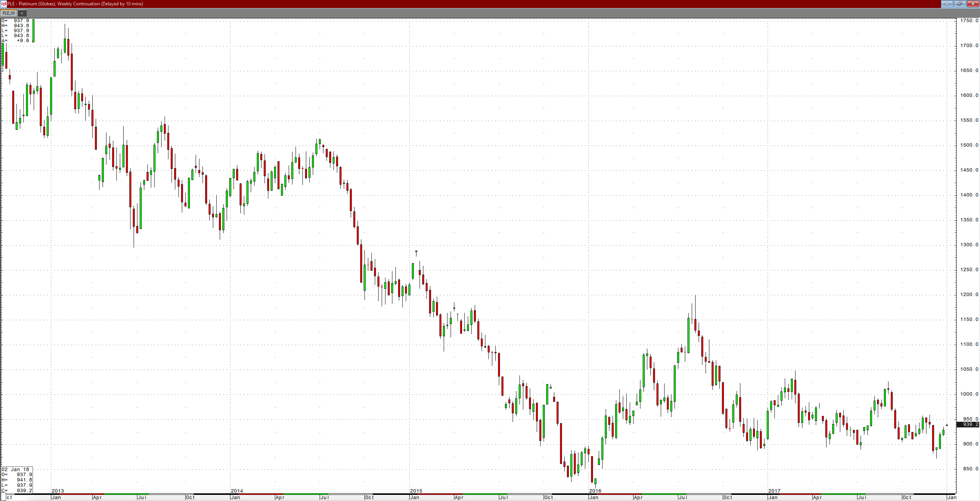Click the 1300.0 price axis label
This screenshot has height=501, width=980.
pos(969,245)
